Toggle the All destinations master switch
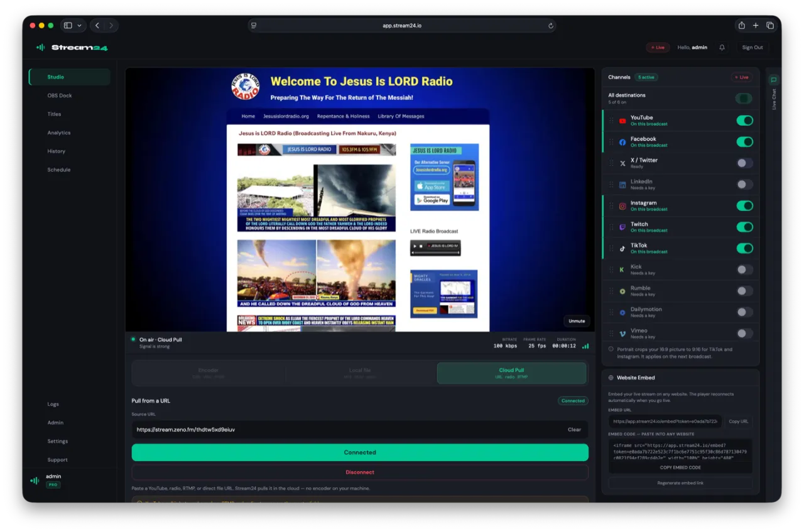 [x=744, y=99]
